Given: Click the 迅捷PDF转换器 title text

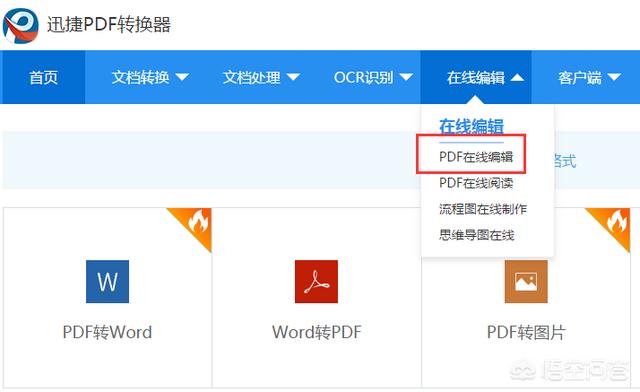Looking at the screenshot, I should point(109,24).
